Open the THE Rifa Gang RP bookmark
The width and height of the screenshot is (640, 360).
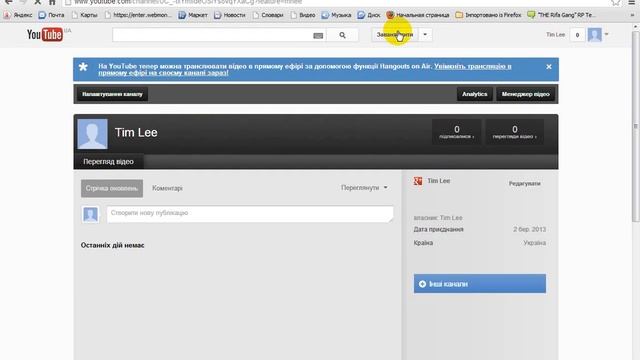pos(560,15)
